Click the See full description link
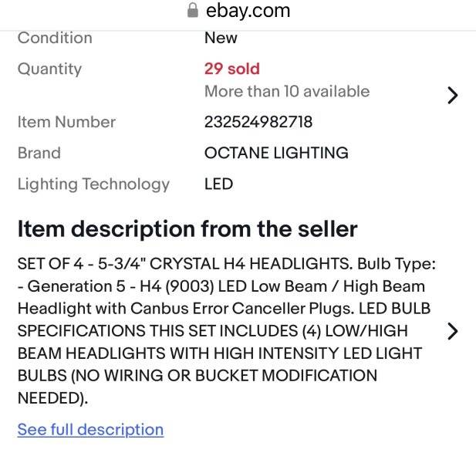The height and width of the screenshot is (463, 476). (90, 430)
